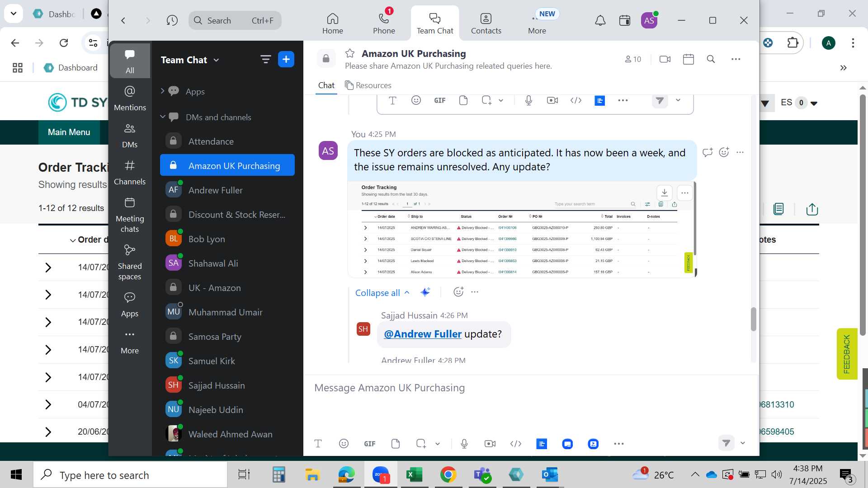Open Excel from the Windows taskbar
The height and width of the screenshot is (488, 868).
click(x=414, y=474)
